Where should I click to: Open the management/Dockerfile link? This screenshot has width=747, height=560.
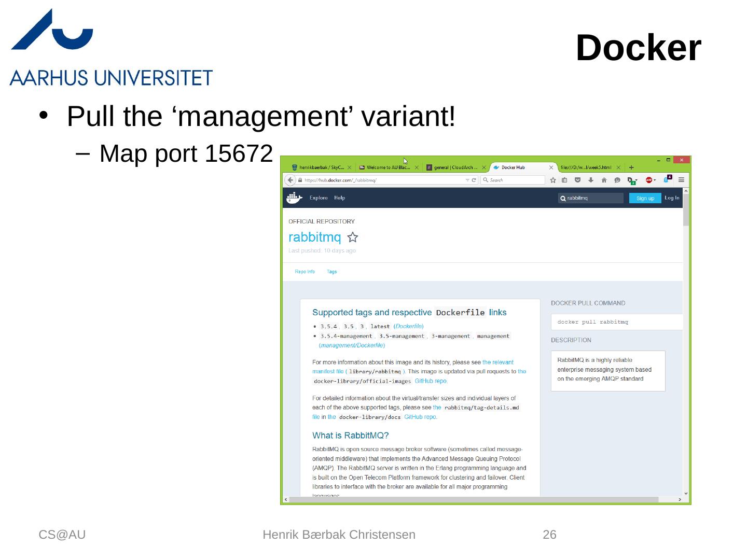point(352,345)
